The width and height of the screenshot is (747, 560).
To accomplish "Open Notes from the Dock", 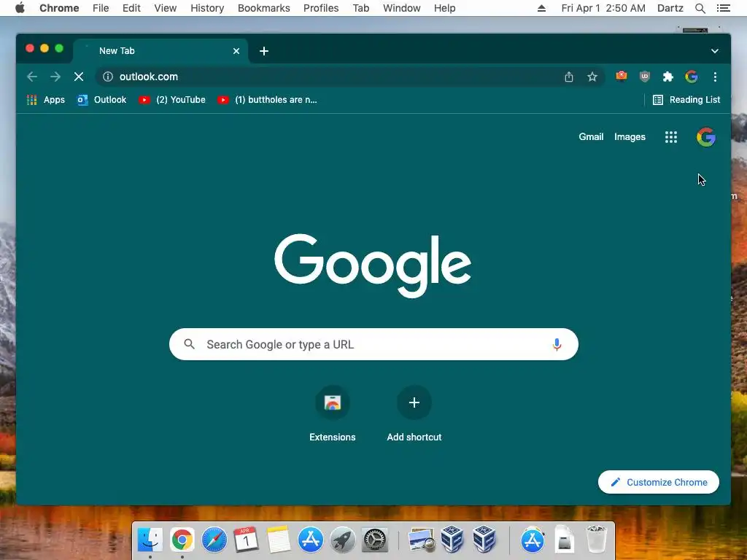I will coord(278,540).
